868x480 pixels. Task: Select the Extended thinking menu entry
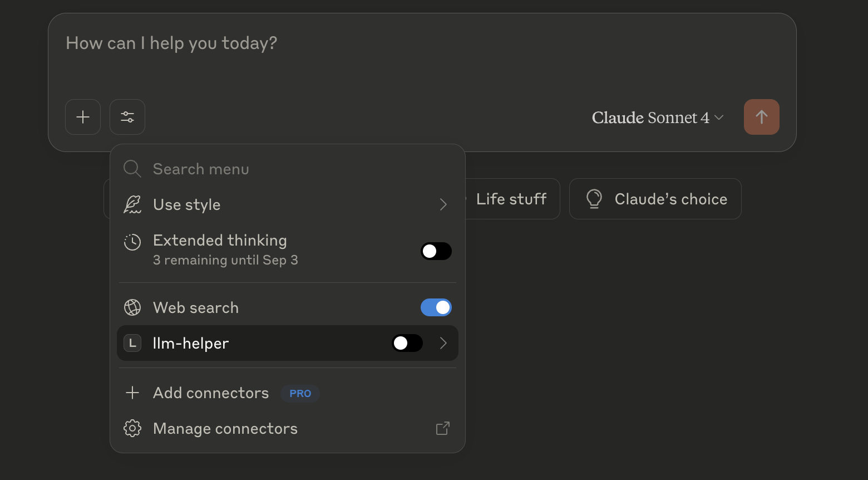tap(288, 250)
